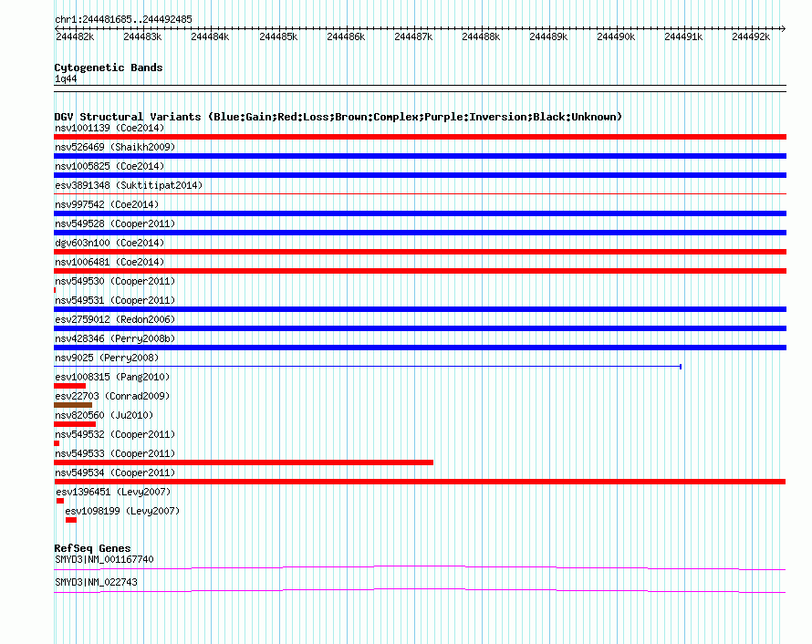
Task: Click the nsv9025 (Perry2008) label
Action: [107, 358]
